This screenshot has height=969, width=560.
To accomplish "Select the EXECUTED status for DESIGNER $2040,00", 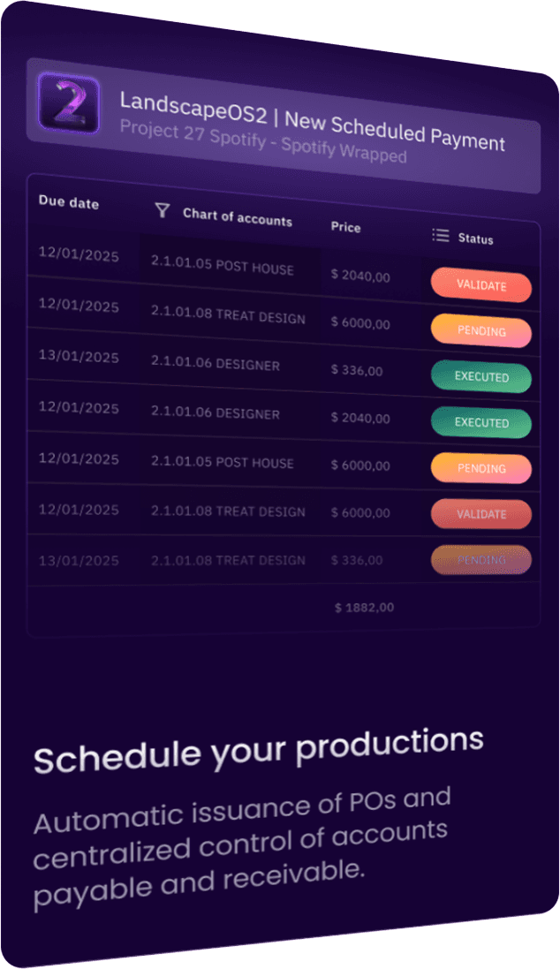I will point(481,422).
